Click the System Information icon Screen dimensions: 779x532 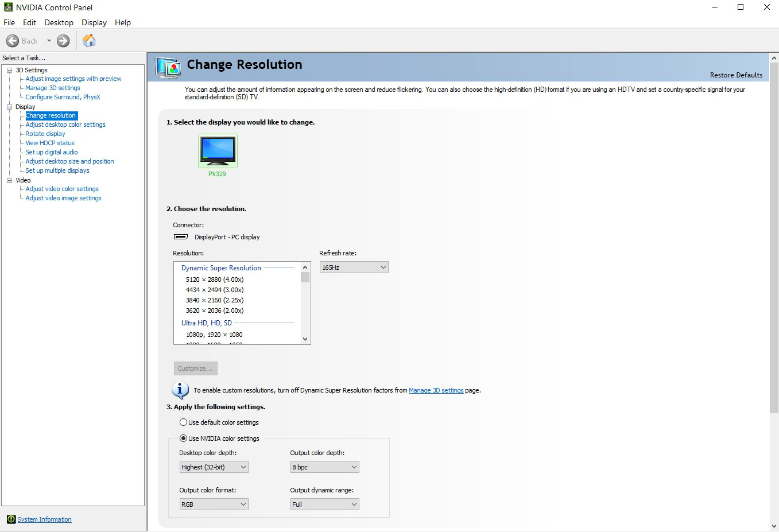11,519
